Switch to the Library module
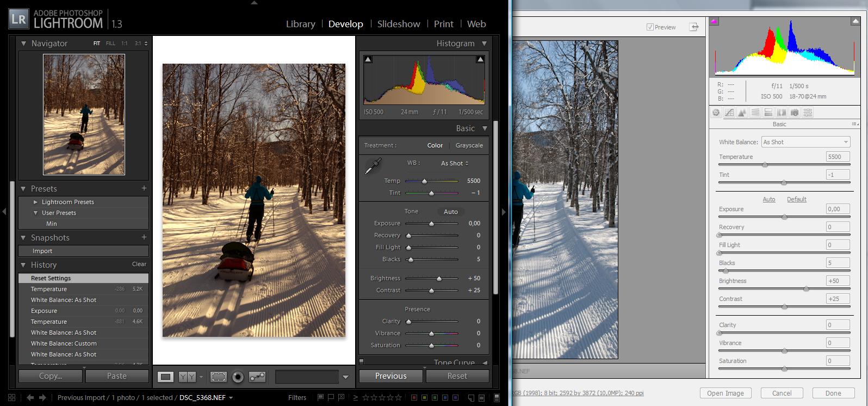This screenshot has width=868, height=406. pyautogui.click(x=301, y=24)
